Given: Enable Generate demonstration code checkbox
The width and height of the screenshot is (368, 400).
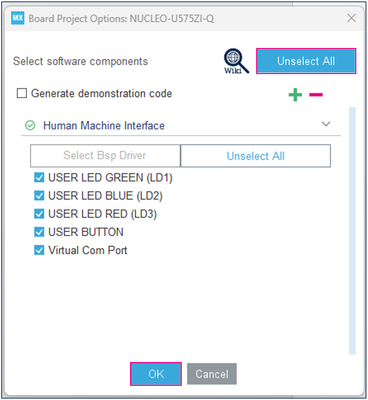Looking at the screenshot, I should tap(22, 93).
